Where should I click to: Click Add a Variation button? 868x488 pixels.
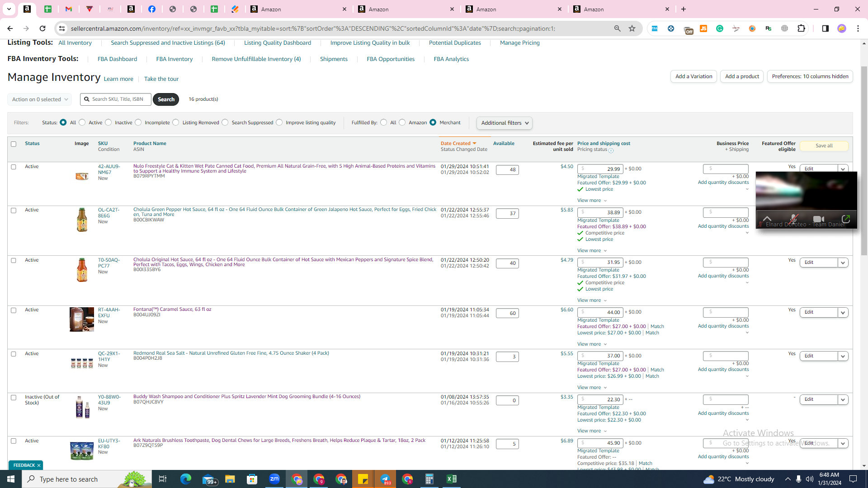pyautogui.click(x=693, y=76)
